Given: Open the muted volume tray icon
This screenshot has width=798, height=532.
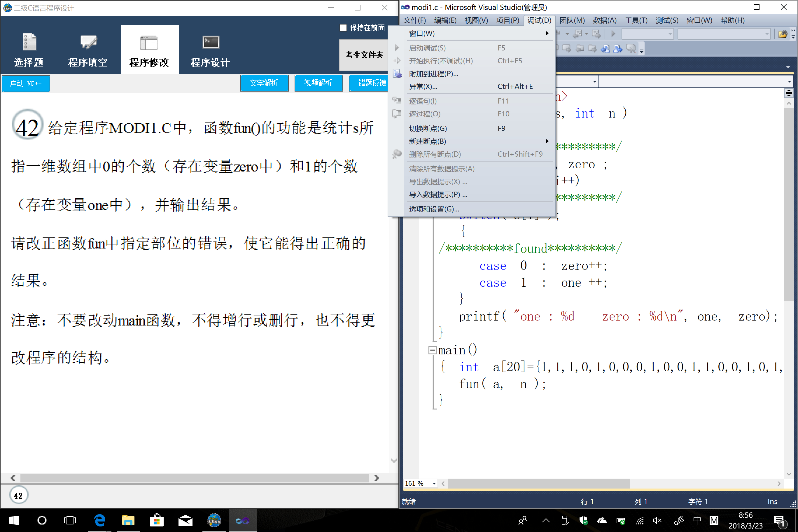Looking at the screenshot, I should pyautogui.click(x=657, y=520).
